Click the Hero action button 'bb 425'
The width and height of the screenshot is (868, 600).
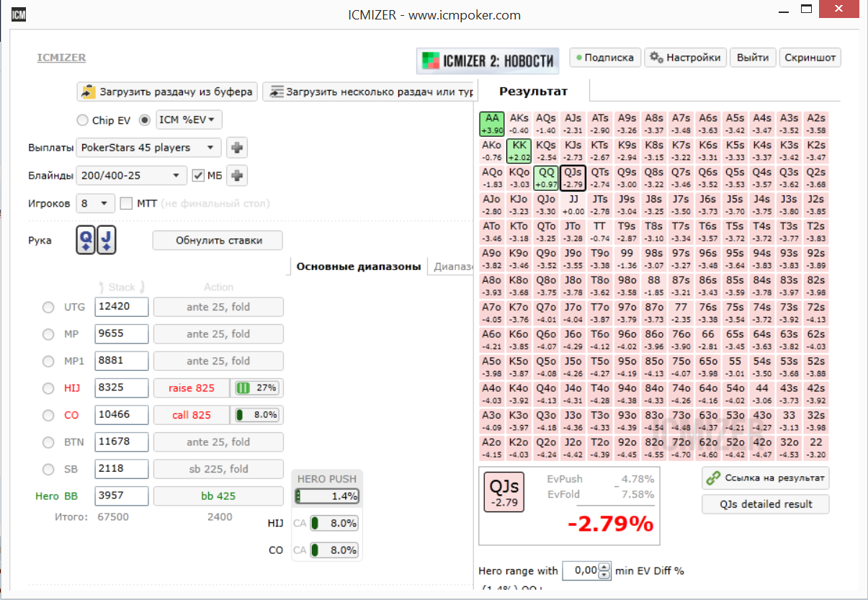[x=218, y=496]
